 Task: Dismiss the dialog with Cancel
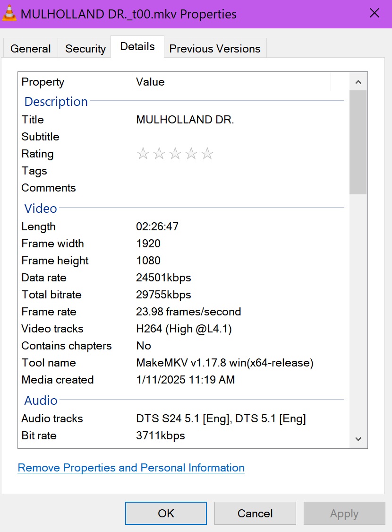[255, 514]
